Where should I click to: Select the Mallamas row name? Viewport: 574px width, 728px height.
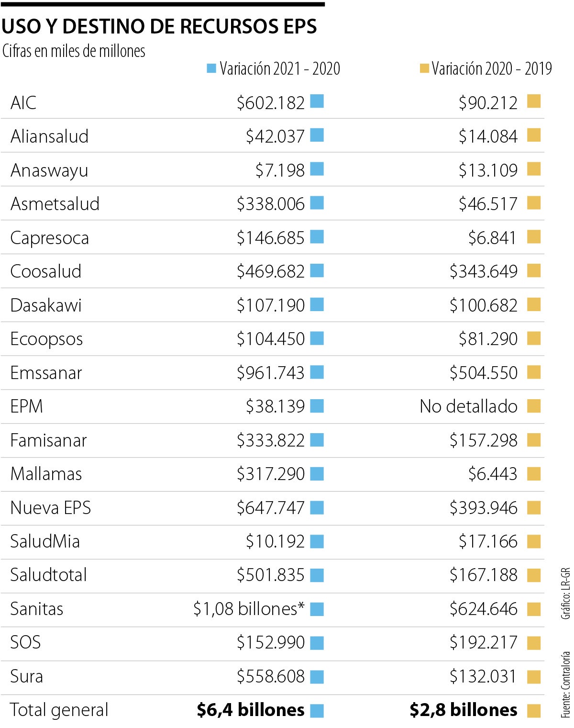[x=46, y=474]
